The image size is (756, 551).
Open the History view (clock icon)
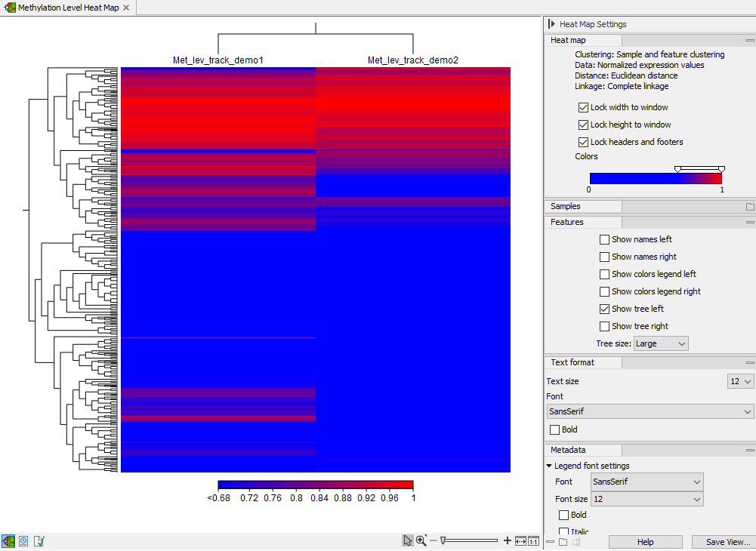[23, 540]
